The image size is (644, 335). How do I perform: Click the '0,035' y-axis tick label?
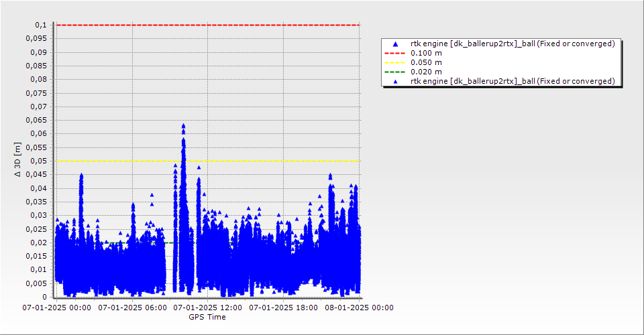[x=36, y=202]
